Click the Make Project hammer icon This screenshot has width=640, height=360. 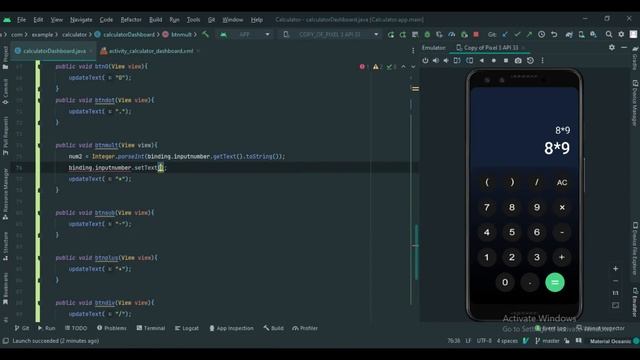[205, 35]
